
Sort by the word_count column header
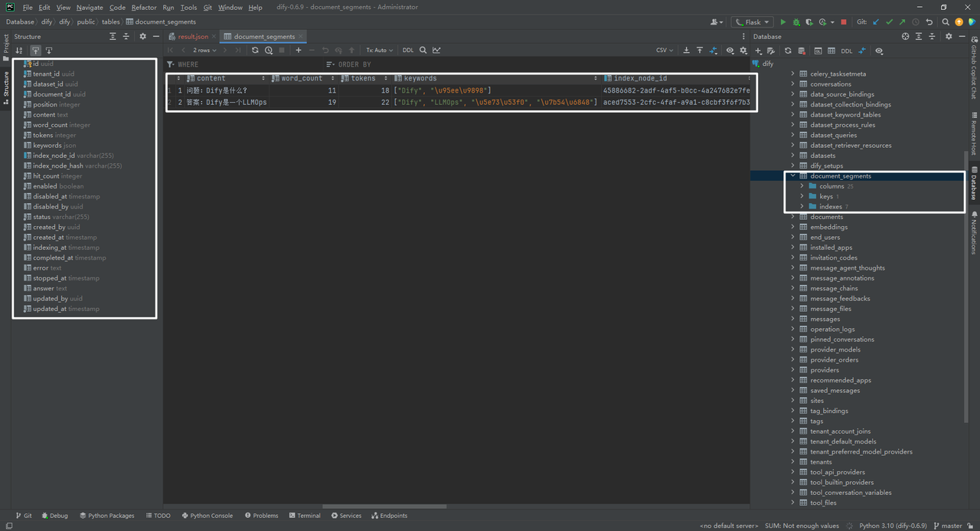(x=302, y=78)
